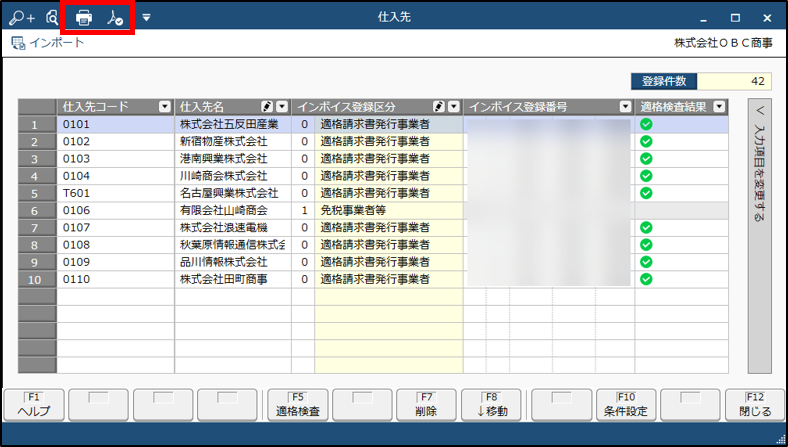Click the F8 ↓移動 button
The image size is (788, 447).
pyautogui.click(x=491, y=405)
